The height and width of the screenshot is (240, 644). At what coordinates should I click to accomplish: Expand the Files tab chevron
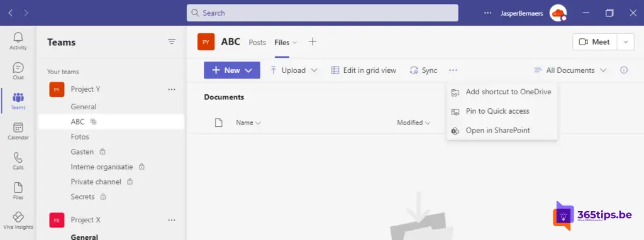pos(295,43)
